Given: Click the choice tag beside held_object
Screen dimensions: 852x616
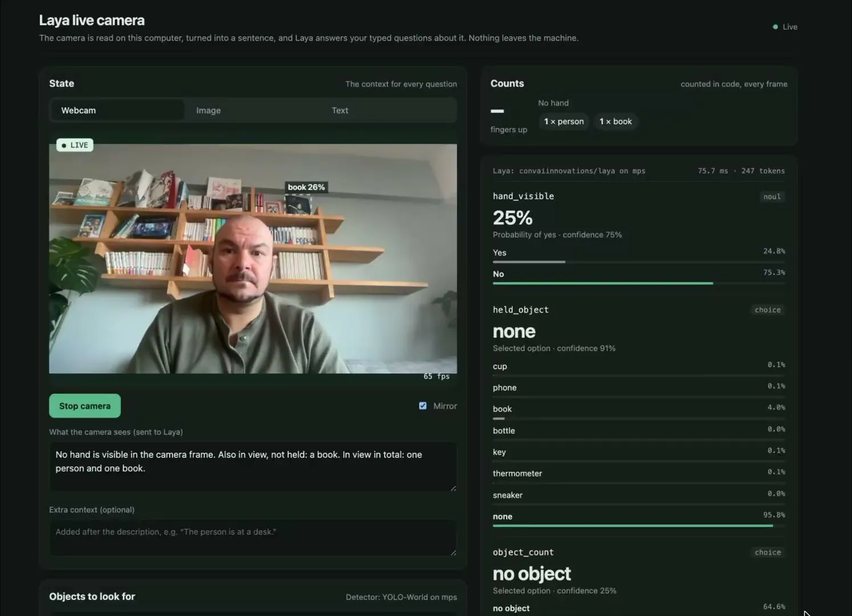Looking at the screenshot, I should 768,310.
